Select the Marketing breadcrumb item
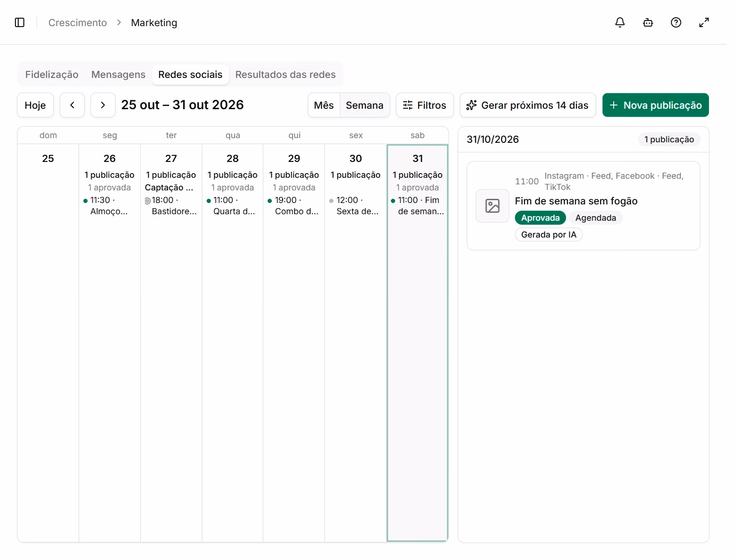This screenshot has height=560, width=737. coord(154,22)
